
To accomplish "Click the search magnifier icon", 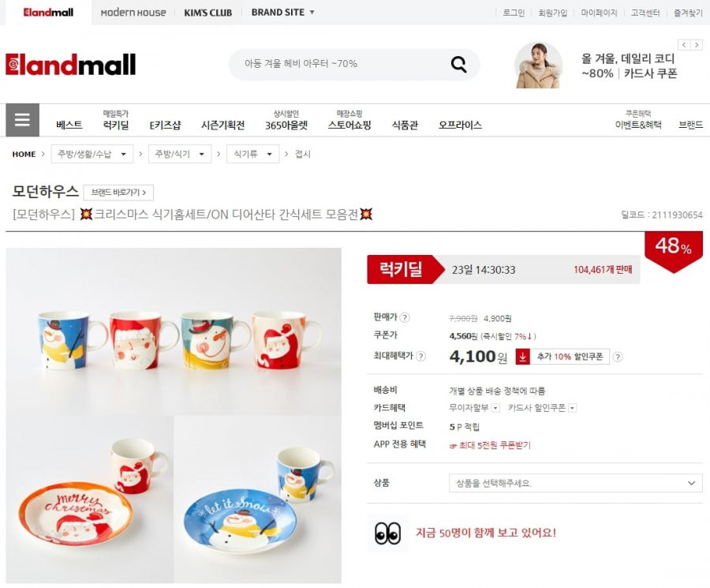I will pyautogui.click(x=458, y=65).
